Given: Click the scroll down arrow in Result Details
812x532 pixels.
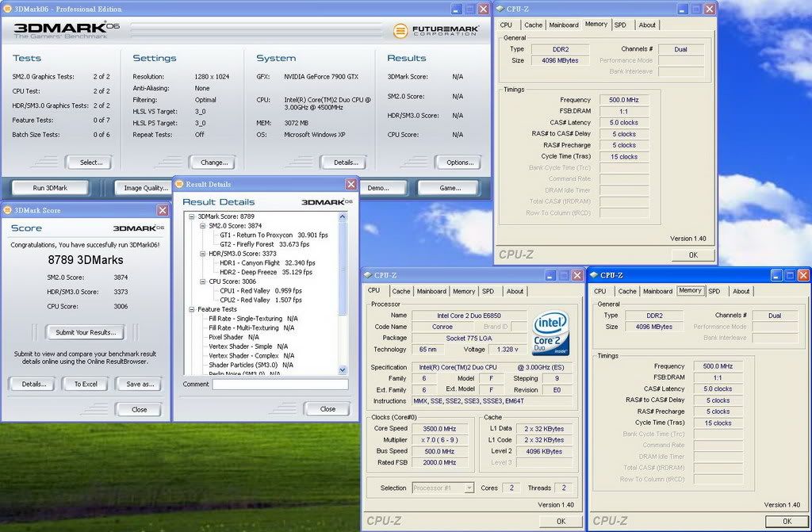Looking at the screenshot, I should 343,369.
